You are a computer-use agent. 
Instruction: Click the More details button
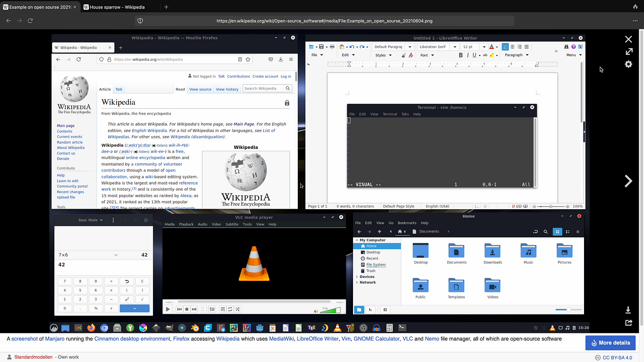(610, 343)
